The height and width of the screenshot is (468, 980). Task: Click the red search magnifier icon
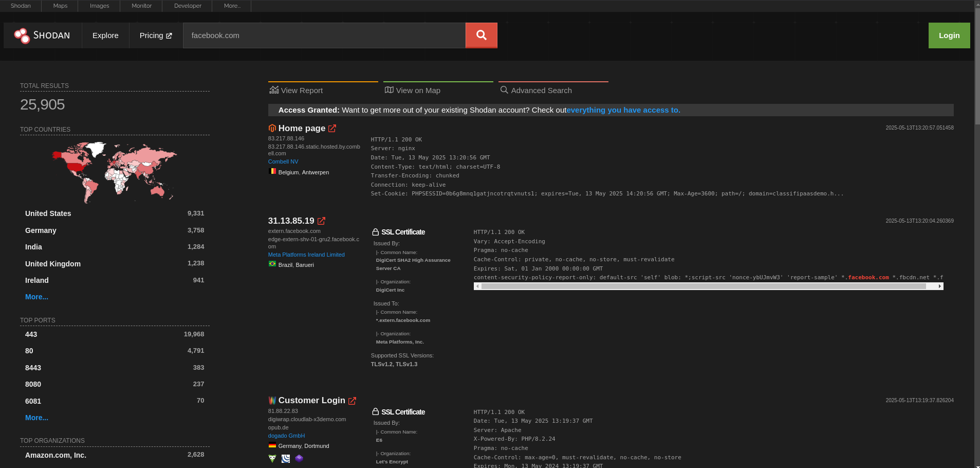tap(480, 35)
